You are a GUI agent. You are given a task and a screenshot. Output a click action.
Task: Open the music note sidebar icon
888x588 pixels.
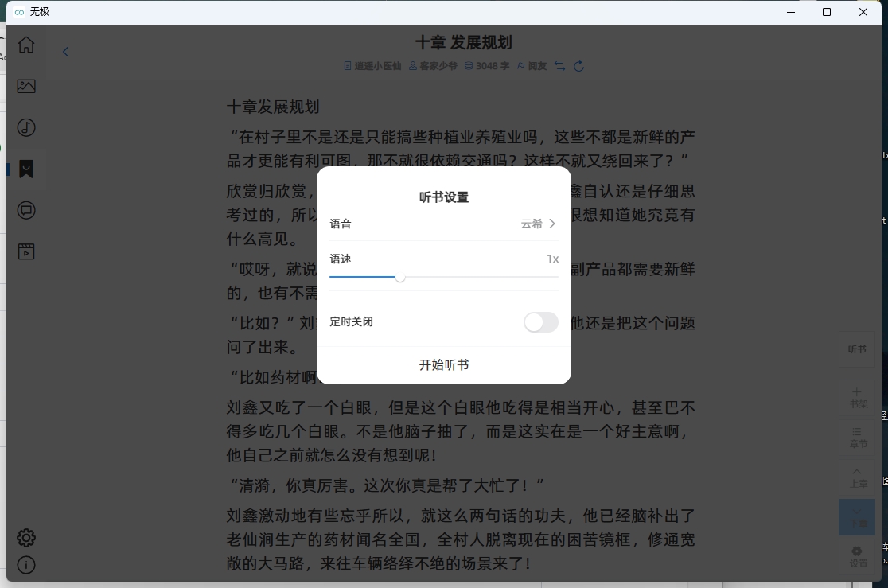coord(26,127)
